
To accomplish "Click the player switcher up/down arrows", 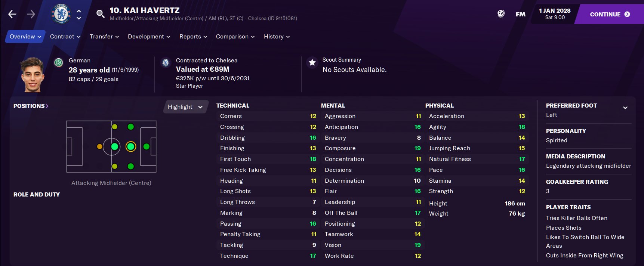I will click(79, 14).
